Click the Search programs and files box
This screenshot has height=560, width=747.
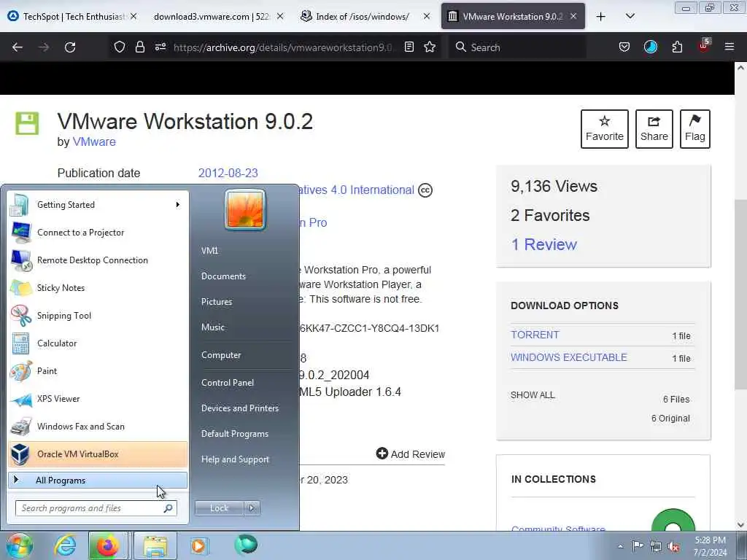coord(96,508)
